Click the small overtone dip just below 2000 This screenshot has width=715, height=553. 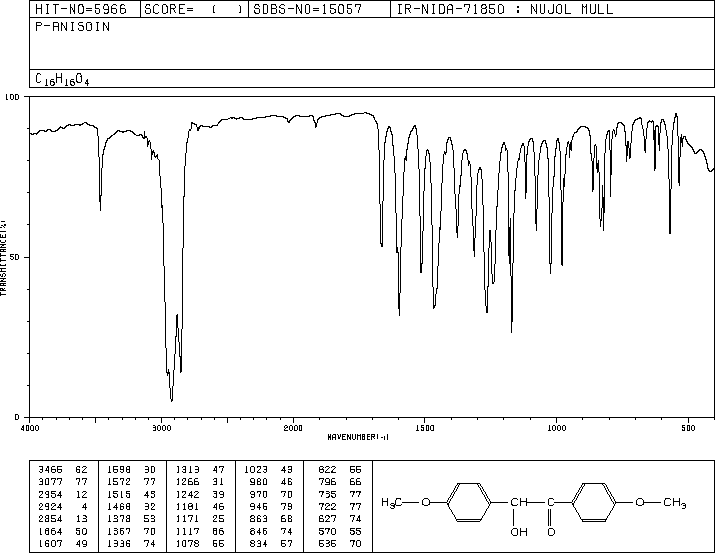tap(316, 124)
